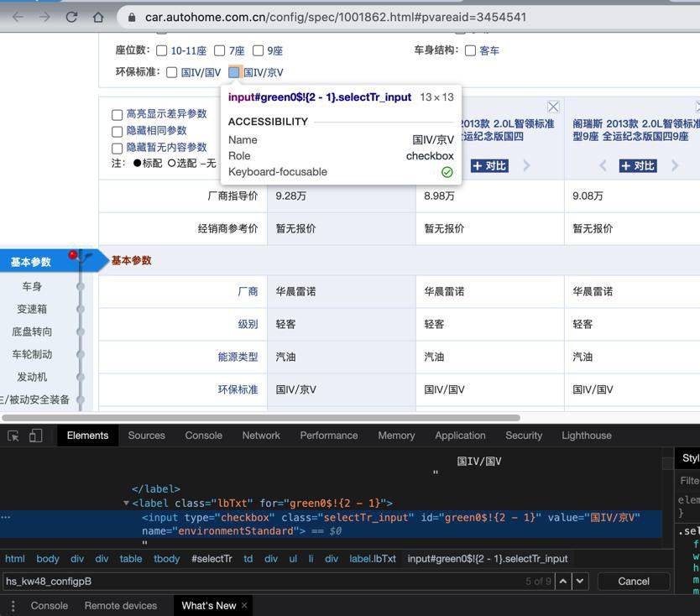Click the hs_kw48_configpB search field
This screenshot has width=700, height=616.
(x=264, y=582)
